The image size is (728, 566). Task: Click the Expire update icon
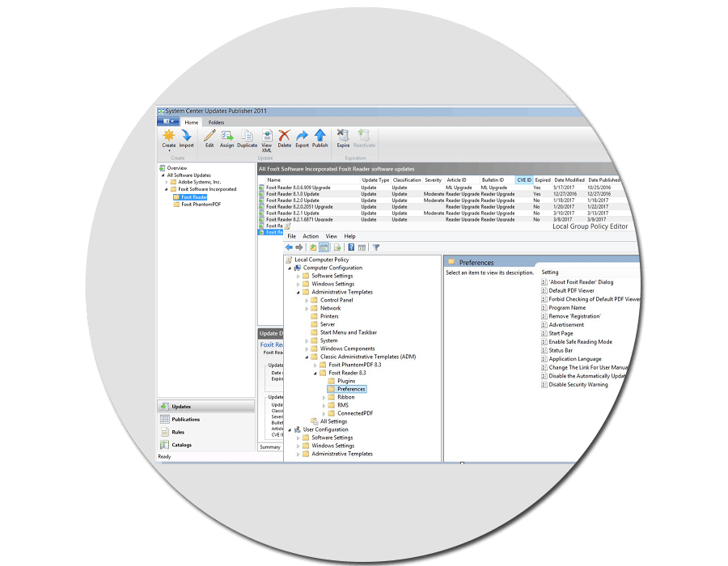(343, 136)
